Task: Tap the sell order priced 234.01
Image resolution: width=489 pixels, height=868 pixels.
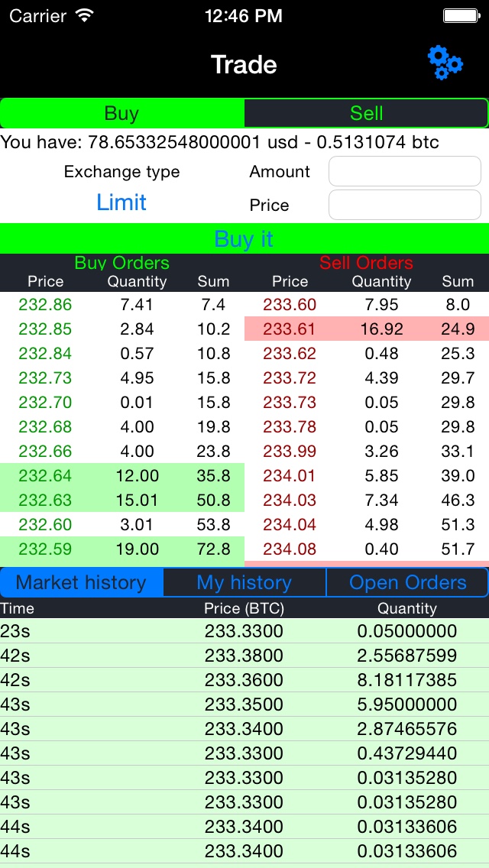Action: [x=367, y=476]
